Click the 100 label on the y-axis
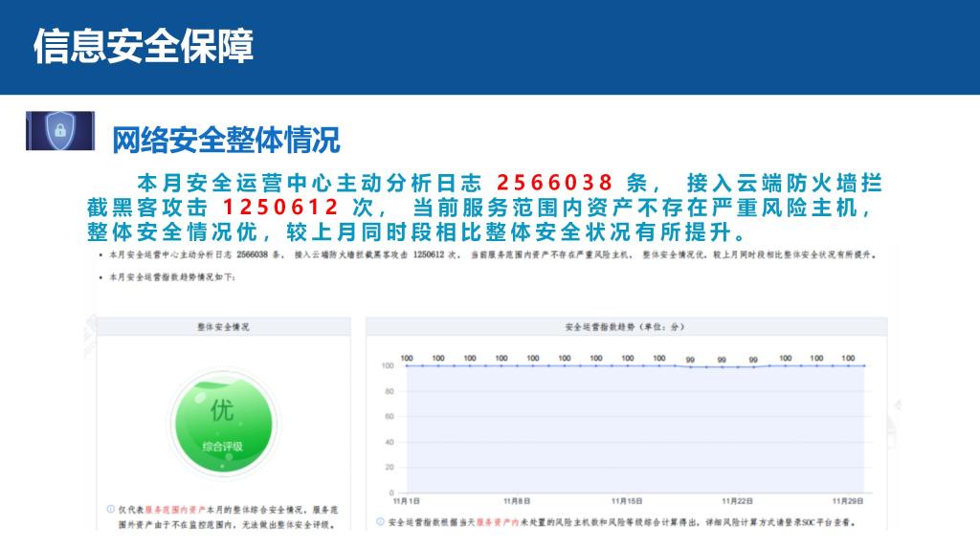 pyautogui.click(x=388, y=365)
